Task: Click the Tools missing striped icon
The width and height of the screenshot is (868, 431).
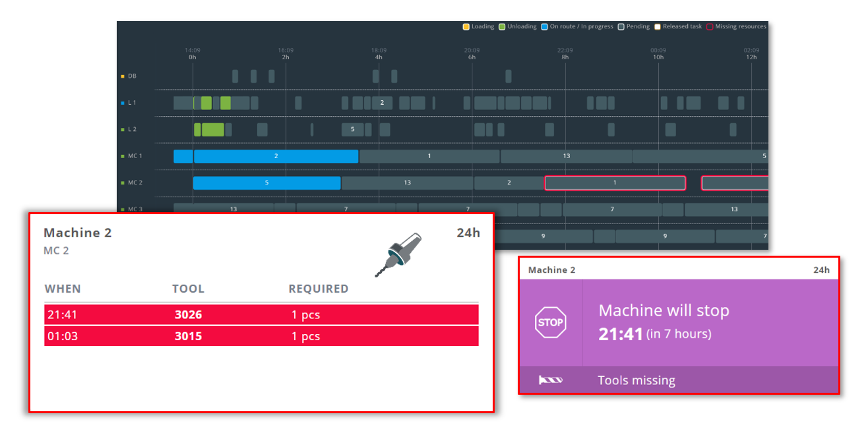Action: click(550, 380)
